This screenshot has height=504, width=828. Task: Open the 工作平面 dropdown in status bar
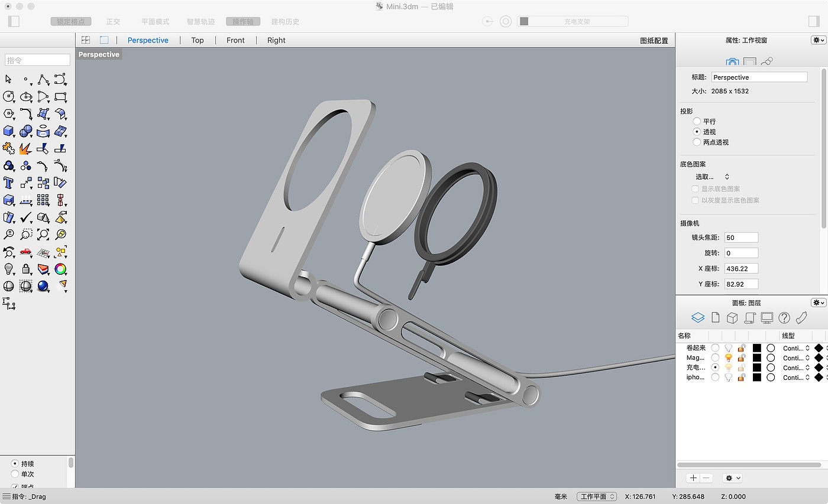point(596,496)
